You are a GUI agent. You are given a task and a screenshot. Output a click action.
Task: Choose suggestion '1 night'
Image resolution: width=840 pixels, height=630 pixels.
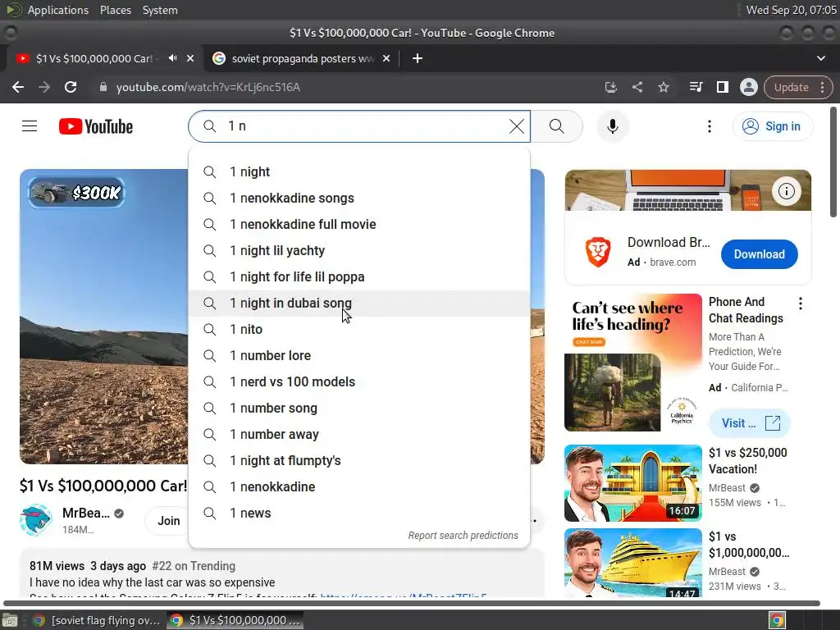(359, 172)
